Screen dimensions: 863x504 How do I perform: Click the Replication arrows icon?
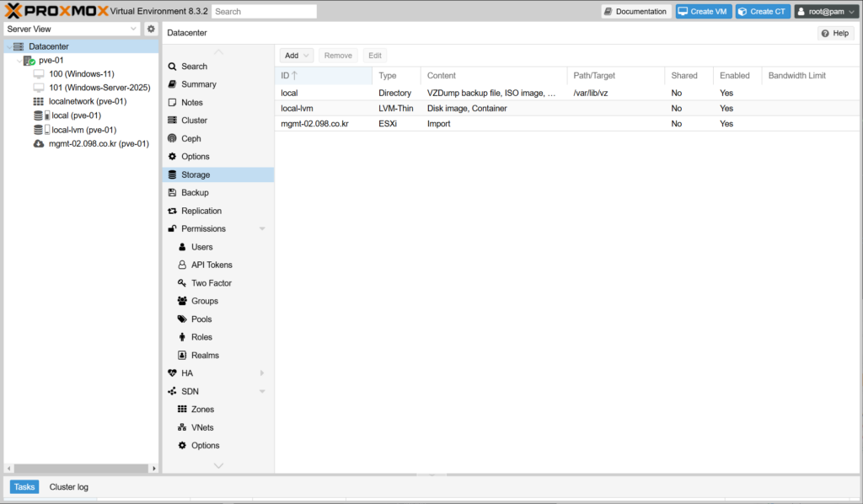pos(172,211)
